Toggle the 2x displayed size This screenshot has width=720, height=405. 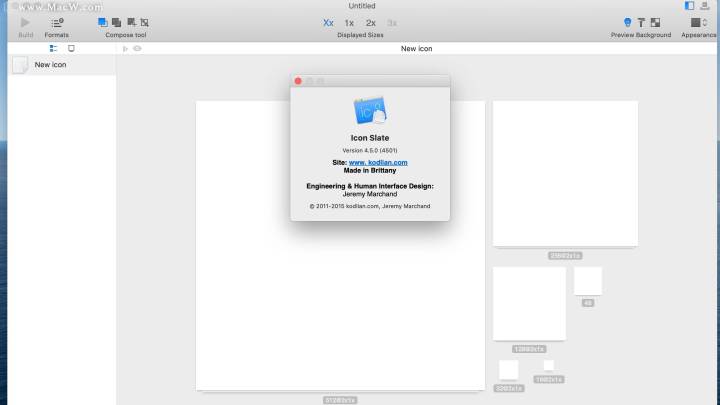click(x=371, y=22)
